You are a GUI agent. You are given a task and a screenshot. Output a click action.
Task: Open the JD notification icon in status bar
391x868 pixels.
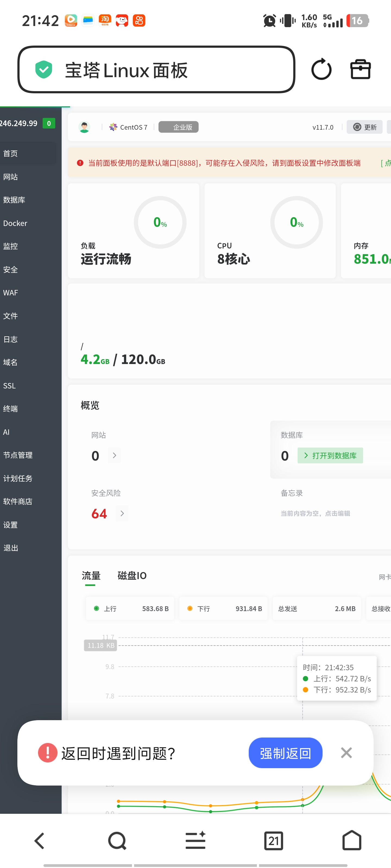pyautogui.click(x=122, y=21)
